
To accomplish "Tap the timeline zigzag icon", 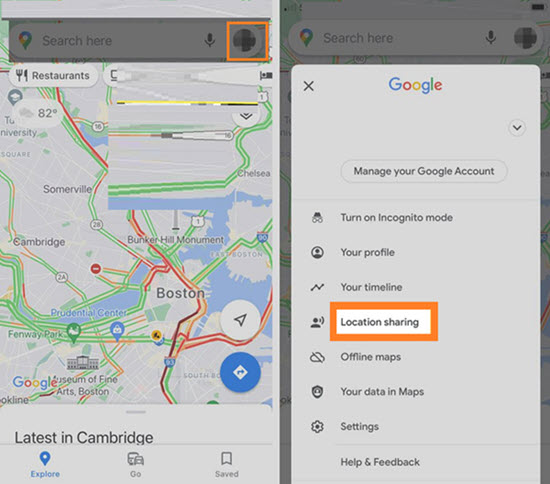I will point(317,287).
